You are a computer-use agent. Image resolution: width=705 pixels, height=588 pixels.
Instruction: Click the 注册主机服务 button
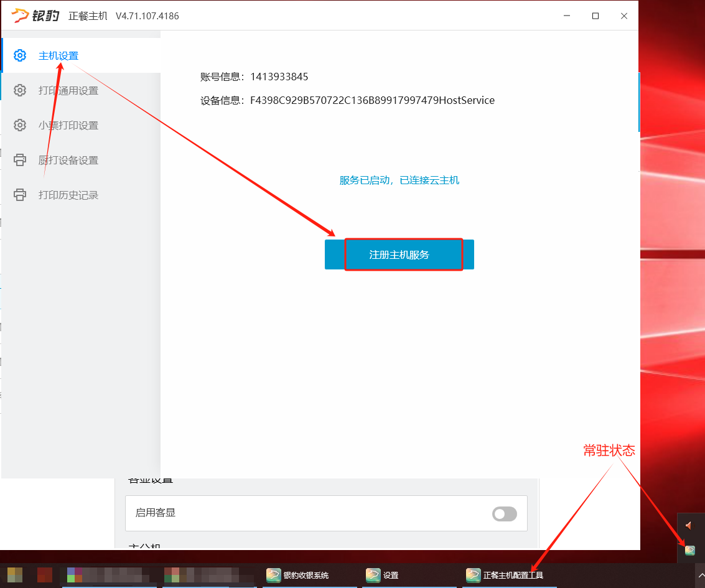coord(399,254)
